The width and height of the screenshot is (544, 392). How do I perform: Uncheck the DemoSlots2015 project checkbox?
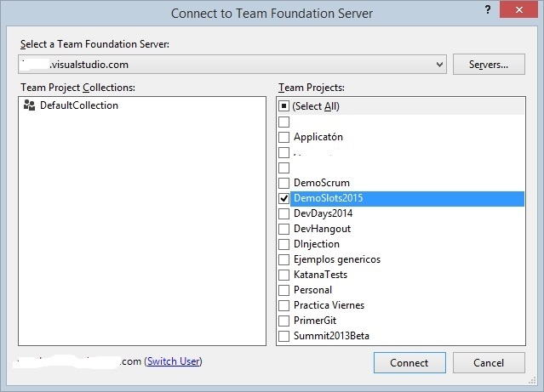(283, 198)
